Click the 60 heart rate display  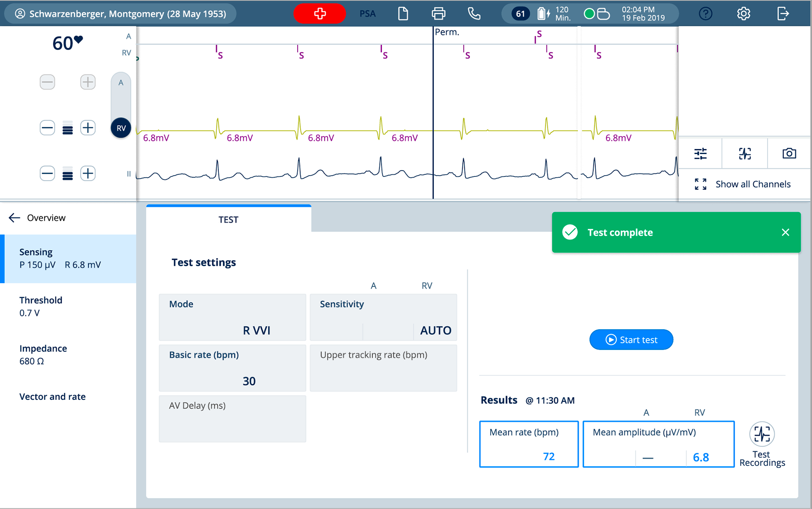coord(67,43)
